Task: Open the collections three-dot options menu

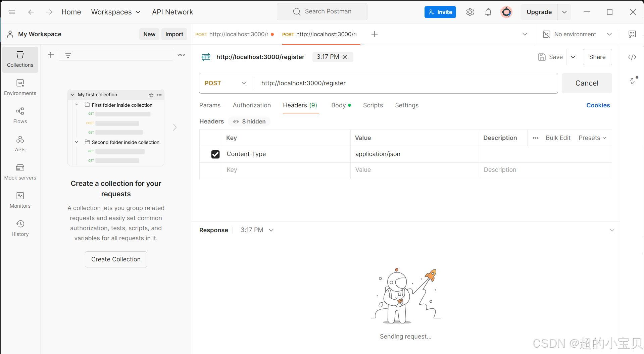Action: (181, 55)
